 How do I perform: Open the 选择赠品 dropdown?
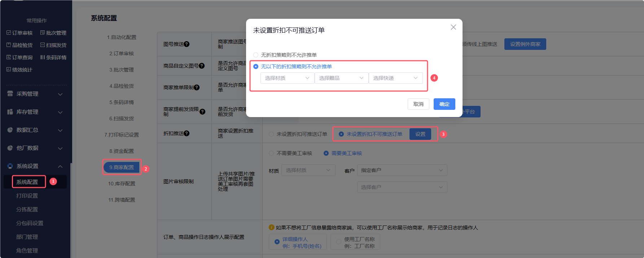[x=341, y=78]
